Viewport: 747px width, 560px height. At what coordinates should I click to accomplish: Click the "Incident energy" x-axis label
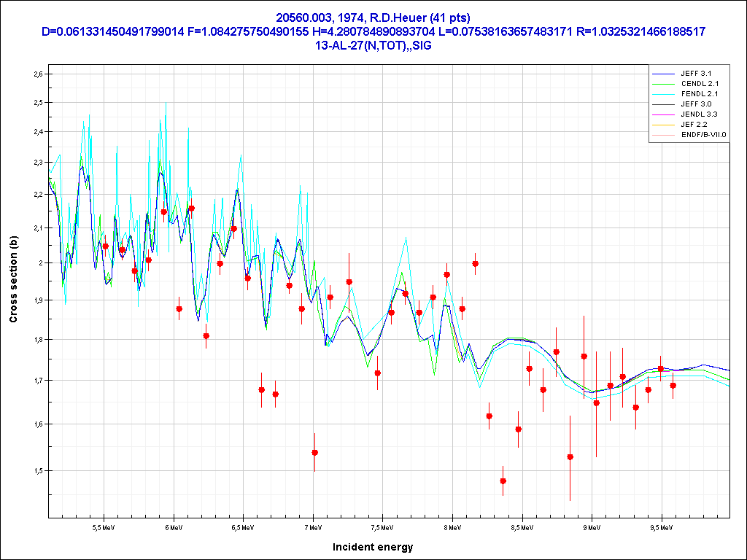[373, 547]
